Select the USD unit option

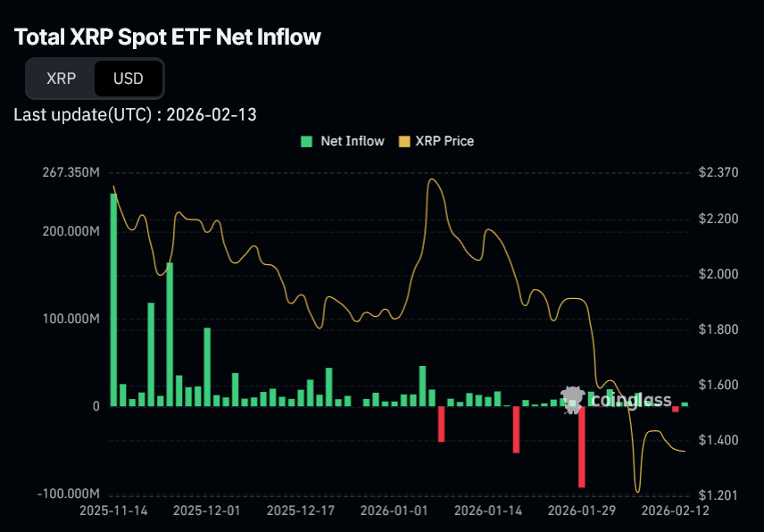click(128, 79)
